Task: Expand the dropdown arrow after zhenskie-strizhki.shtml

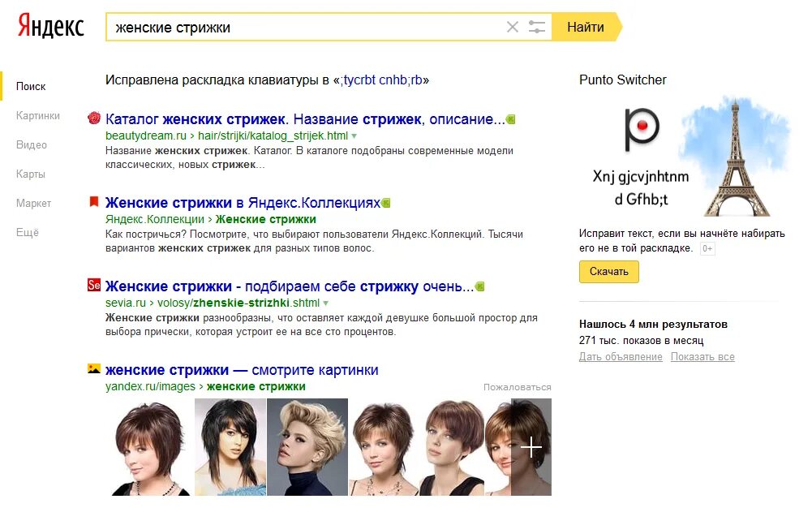Action: pos(326,303)
